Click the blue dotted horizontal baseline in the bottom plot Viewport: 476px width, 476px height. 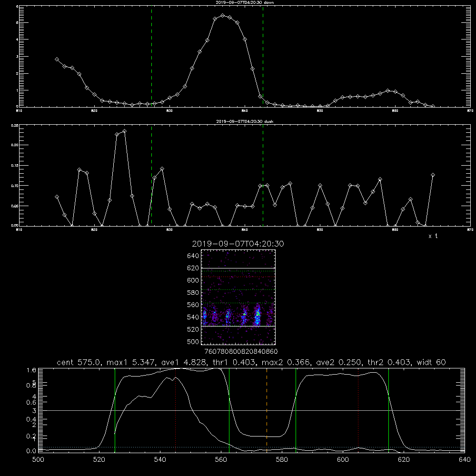click(251, 447)
